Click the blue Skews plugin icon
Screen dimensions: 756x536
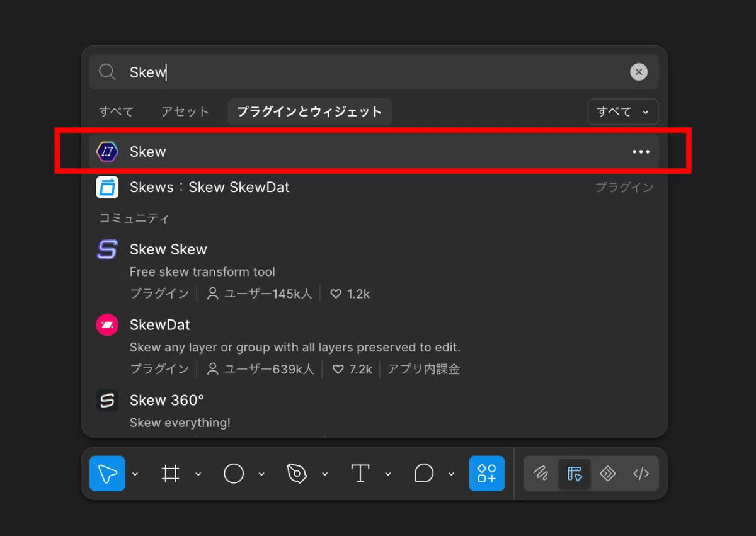click(x=107, y=187)
